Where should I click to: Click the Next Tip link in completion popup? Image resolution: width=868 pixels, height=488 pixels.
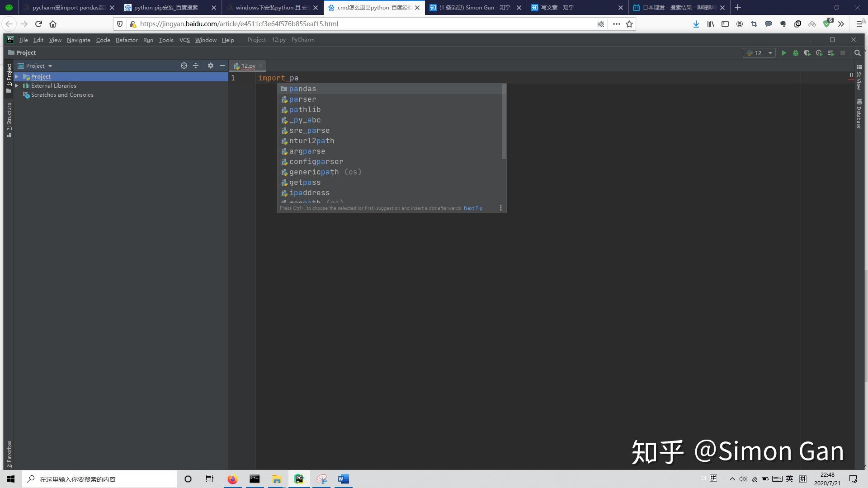click(472, 208)
